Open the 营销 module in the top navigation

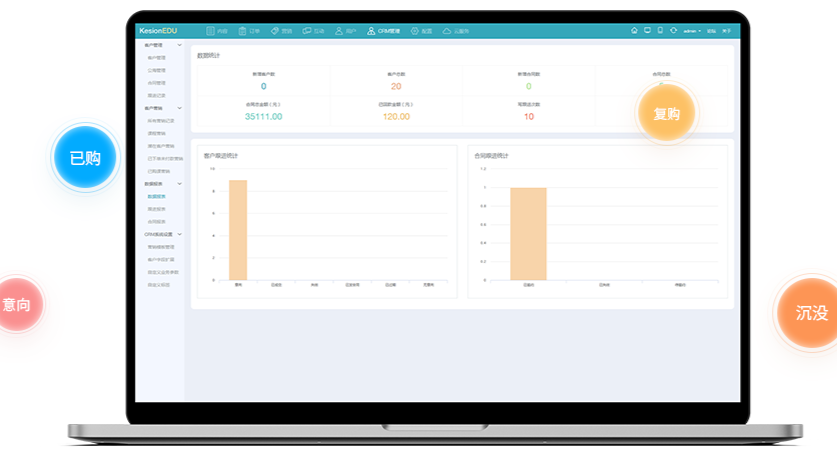tap(281, 31)
